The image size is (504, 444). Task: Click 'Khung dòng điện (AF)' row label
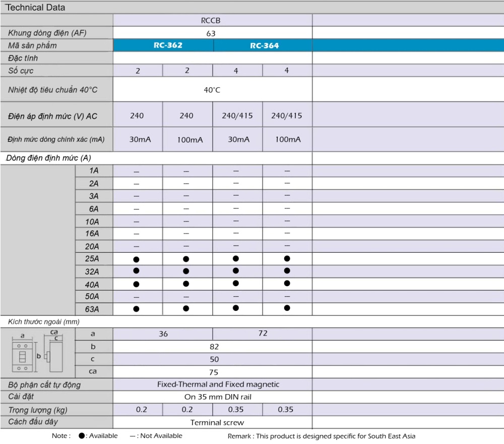pos(47,33)
